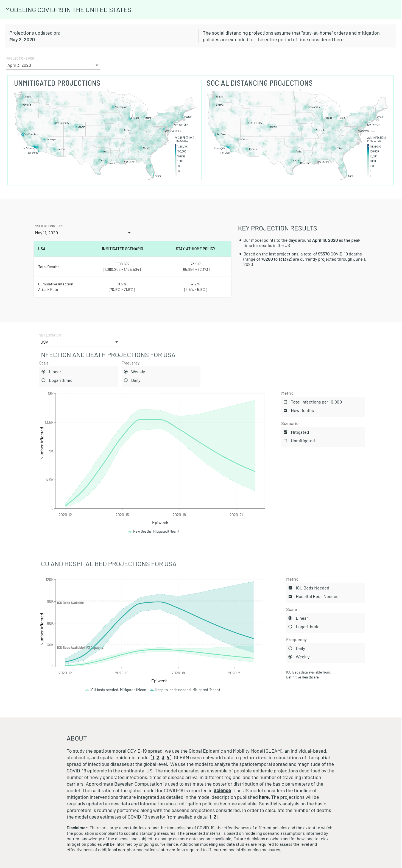Click New Deaths, Mitigated (Mean) legend marker

click(x=130, y=532)
